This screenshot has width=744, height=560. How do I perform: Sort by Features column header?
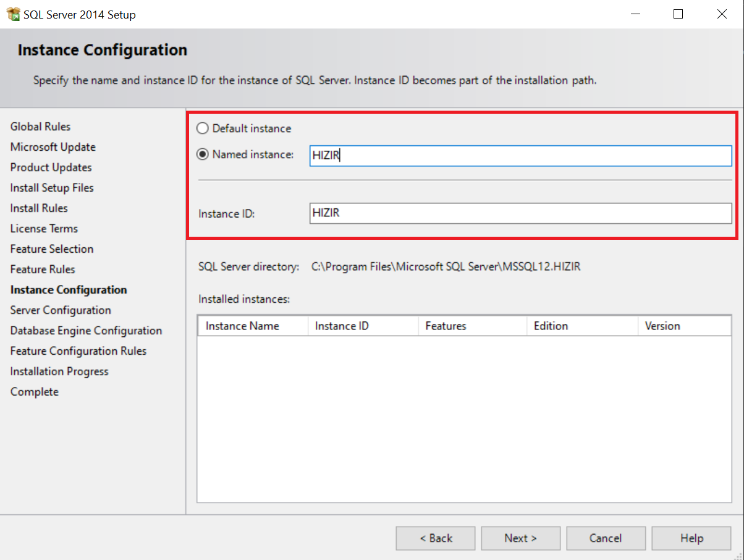click(x=473, y=326)
